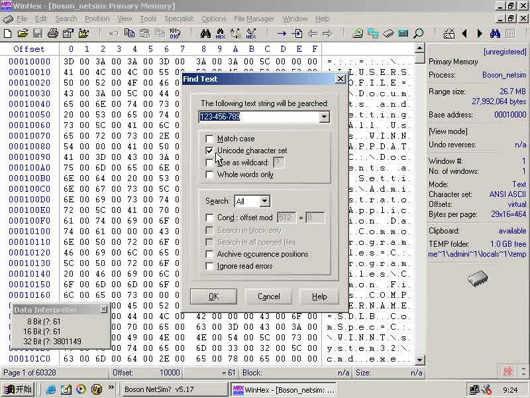Click the magnifying glass analyze icon

pos(418,33)
